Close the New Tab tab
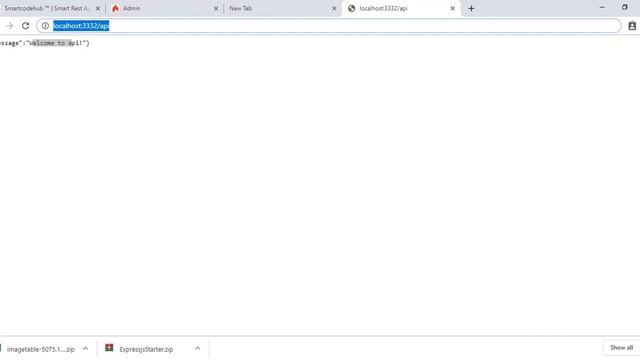This screenshot has width=640, height=360. coord(334,8)
